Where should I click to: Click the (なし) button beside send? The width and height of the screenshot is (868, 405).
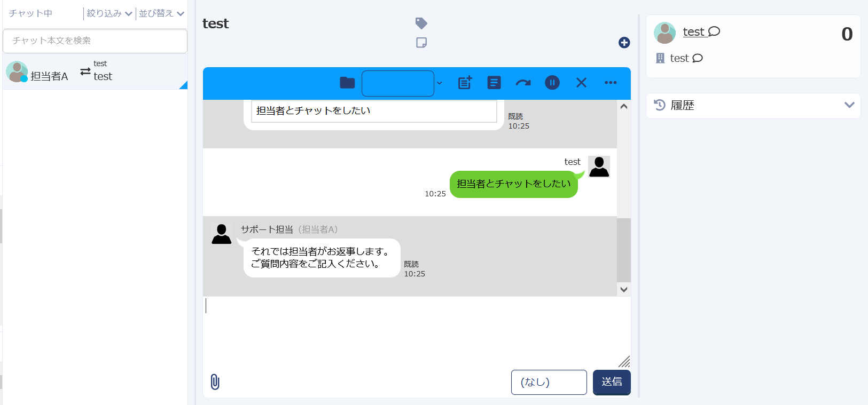coord(549,382)
